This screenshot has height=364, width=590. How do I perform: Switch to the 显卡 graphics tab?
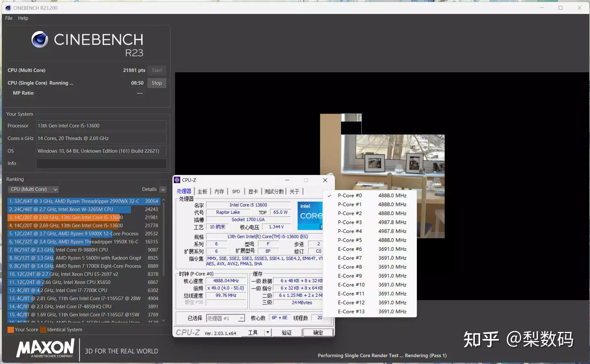coord(253,191)
